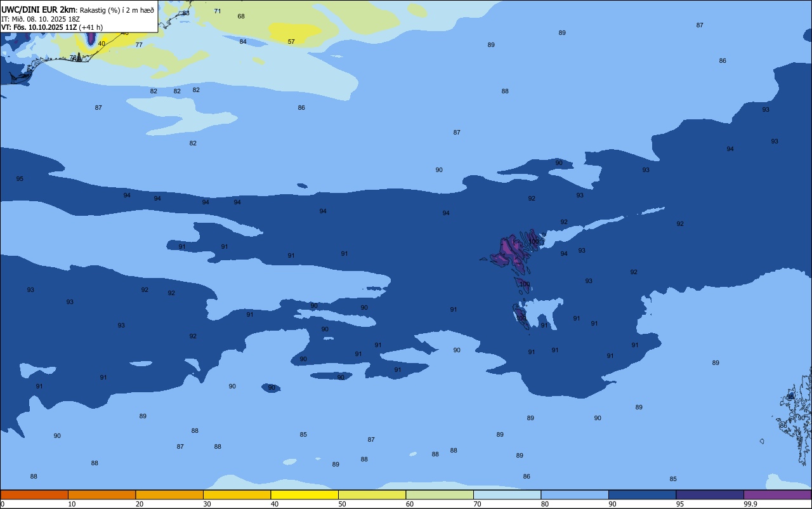Select the 'Rakastig (%) í 2 m hæð' label
This screenshot has width=812, height=509.
[x=117, y=10]
